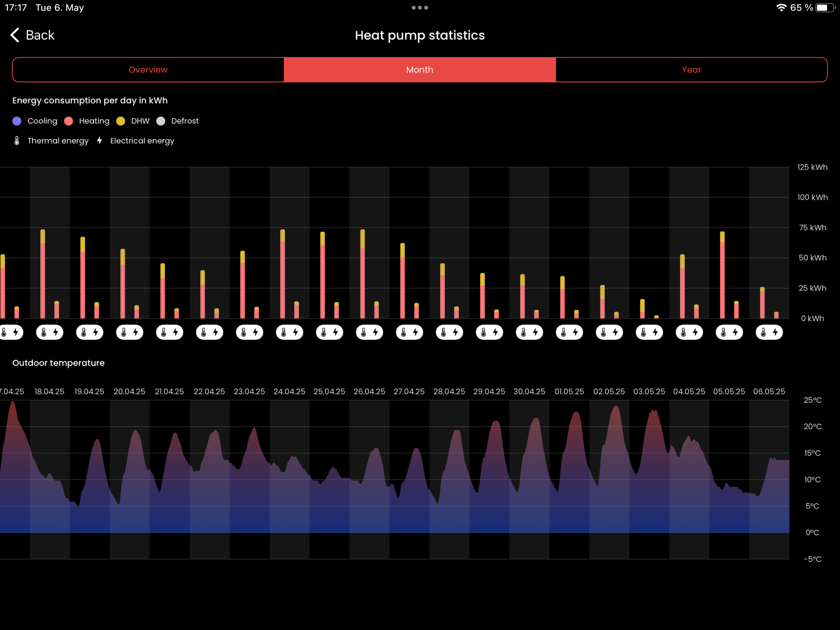Screen dimensions: 840x630
Task: Select lightning icon under the 02.05.25 bars
Action: click(615, 332)
